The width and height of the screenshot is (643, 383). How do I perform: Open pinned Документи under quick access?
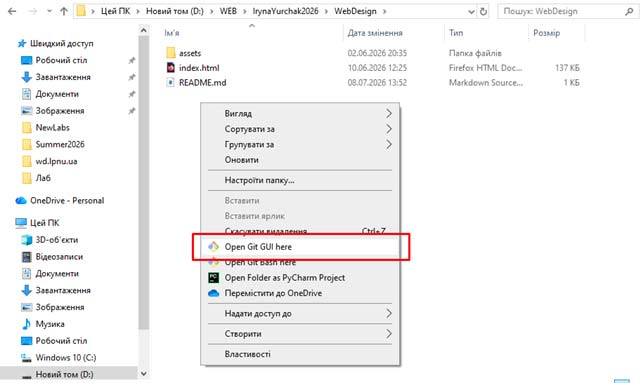coord(57,94)
